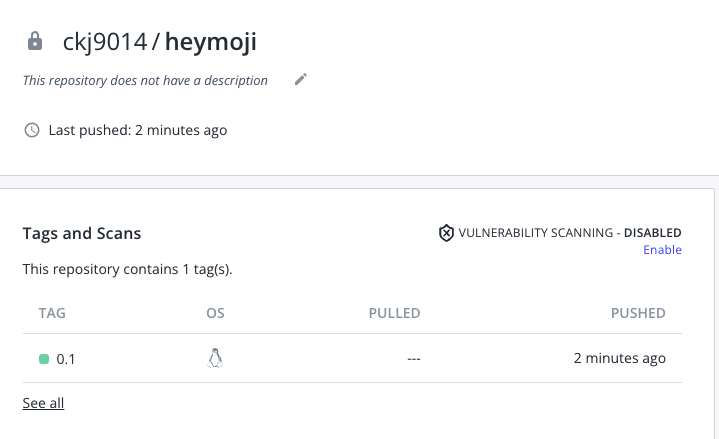The width and height of the screenshot is (719, 439).
Task: Open tag 0.1
Action: 65,358
